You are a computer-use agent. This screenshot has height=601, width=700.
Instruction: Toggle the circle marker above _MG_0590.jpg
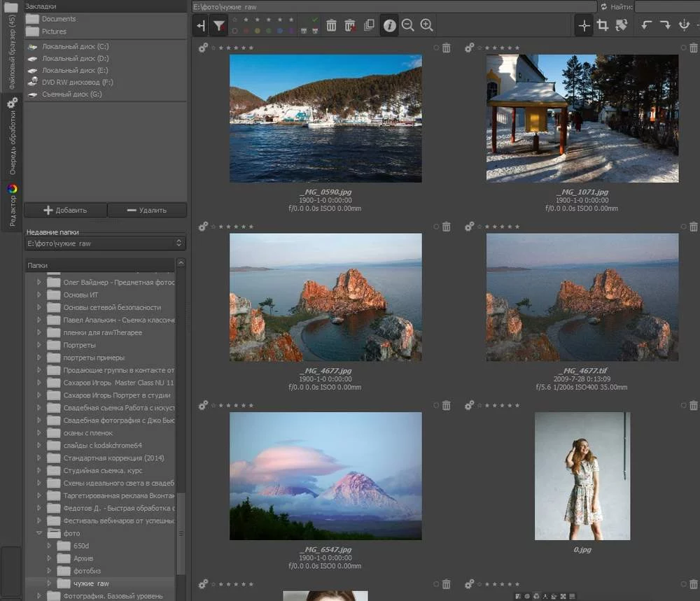click(436, 48)
